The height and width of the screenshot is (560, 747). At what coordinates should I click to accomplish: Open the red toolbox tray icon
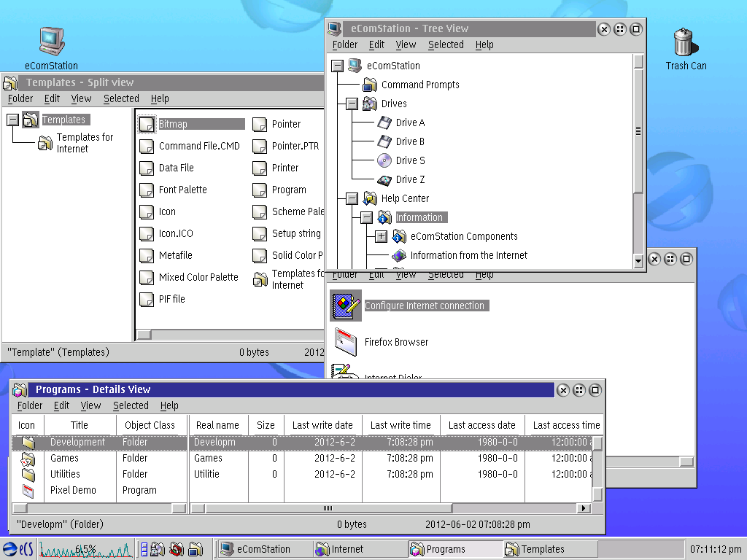click(177, 549)
